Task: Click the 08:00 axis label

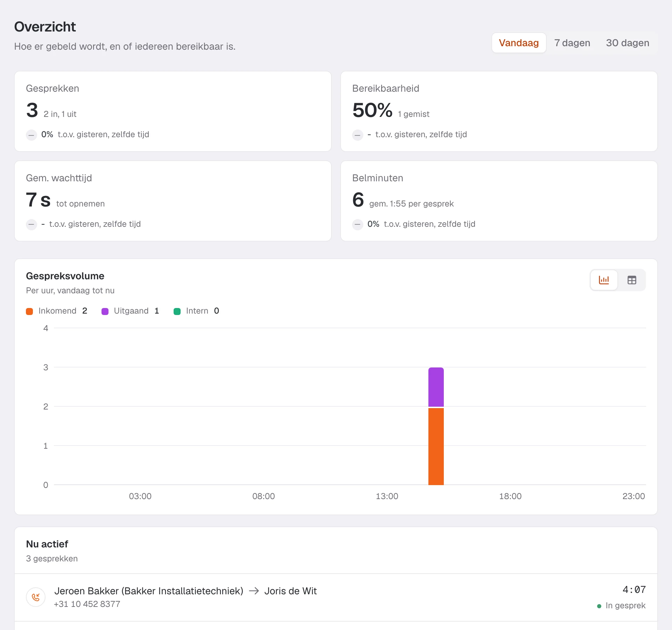Action: pyautogui.click(x=264, y=496)
